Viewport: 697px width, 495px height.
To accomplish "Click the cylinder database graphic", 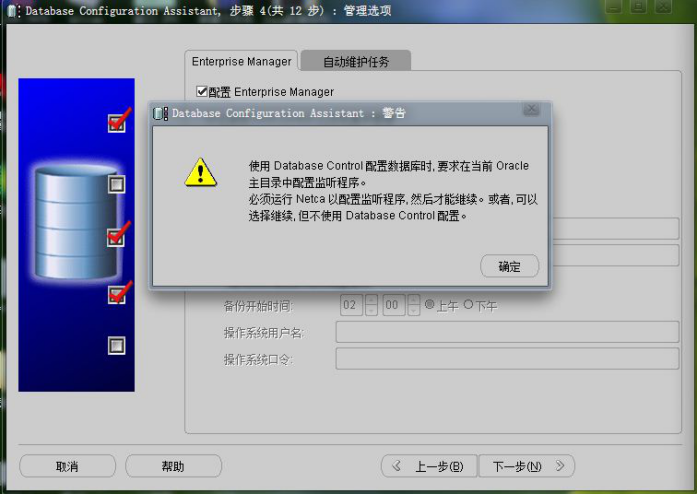I will coord(76,222).
